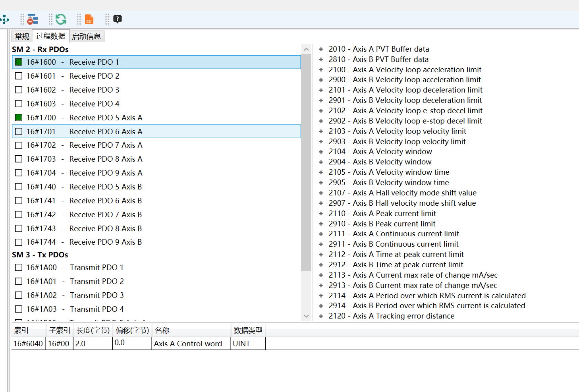Check 16#1A00 Transmit PDO 1
Viewport: 579px width, 392px height.
tap(19, 267)
